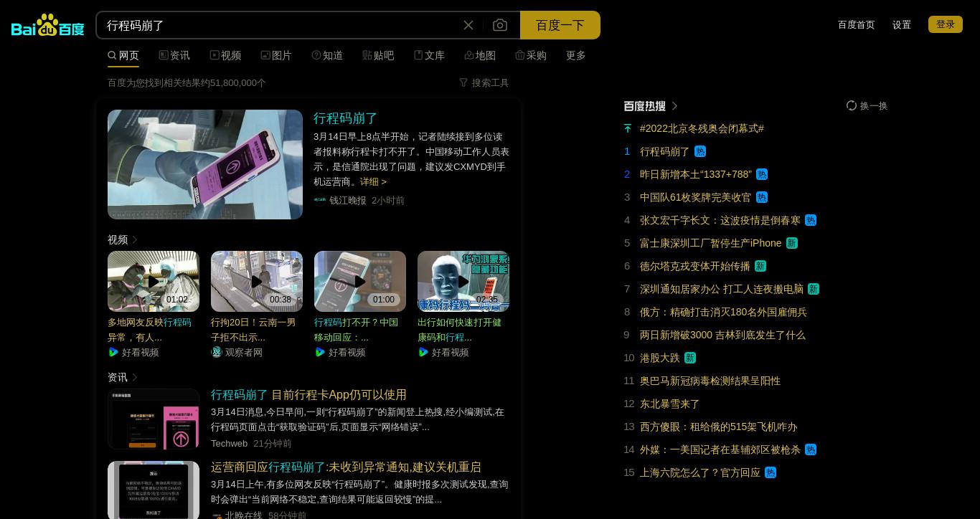The height and width of the screenshot is (519, 980).
Task: Open hot search 昨日新增本土“1337+788”
Action: point(696,174)
